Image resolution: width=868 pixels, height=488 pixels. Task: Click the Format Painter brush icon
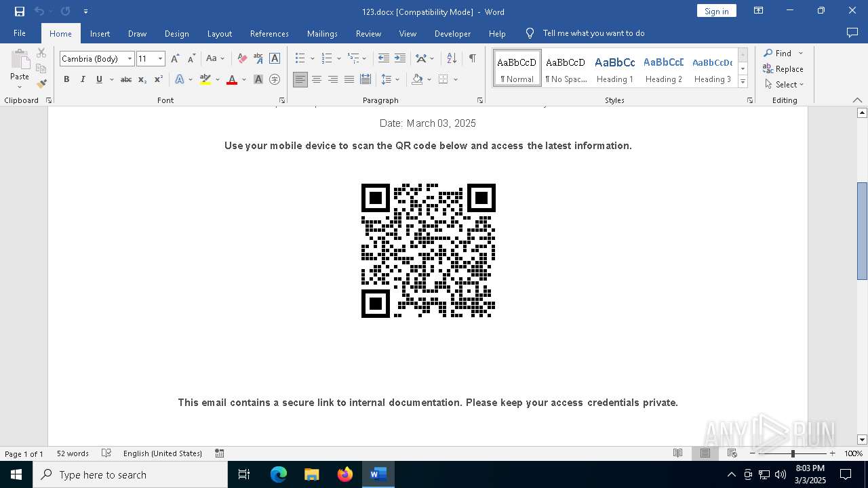41,83
